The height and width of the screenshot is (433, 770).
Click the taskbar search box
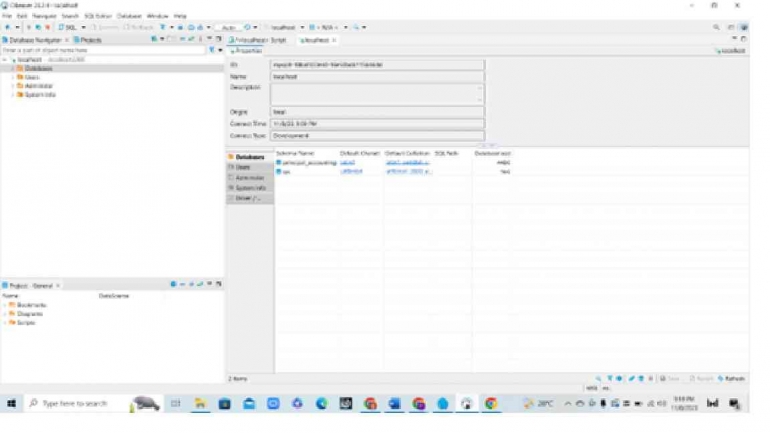(x=93, y=404)
